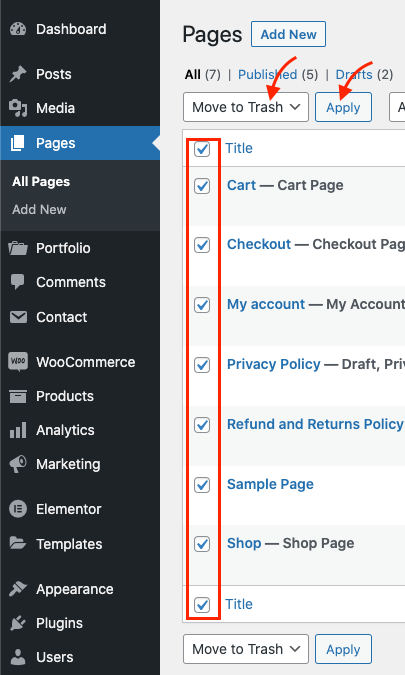Open the Marketing menu label
This screenshot has height=675, width=405.
68,464
